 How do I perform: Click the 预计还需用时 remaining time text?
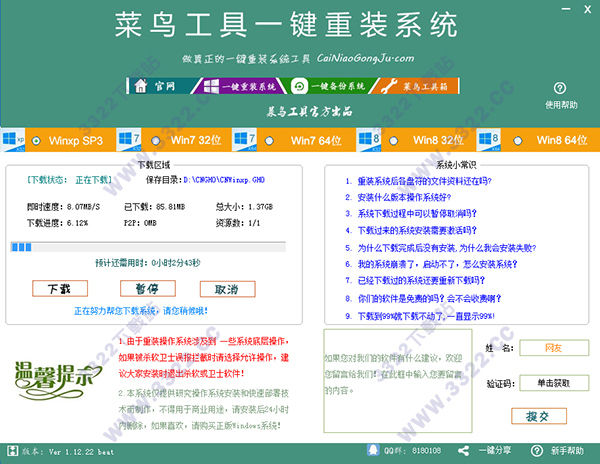pos(148,263)
